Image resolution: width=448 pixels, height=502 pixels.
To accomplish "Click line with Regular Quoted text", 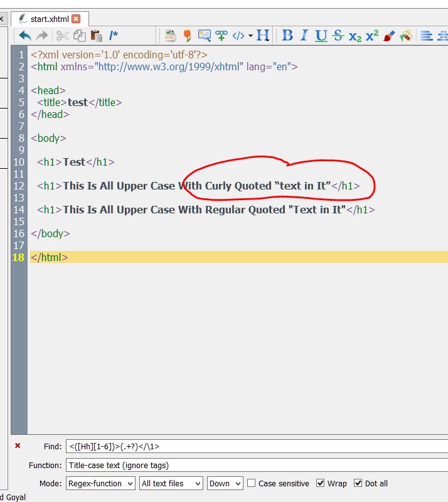I will pyautogui.click(x=206, y=210).
